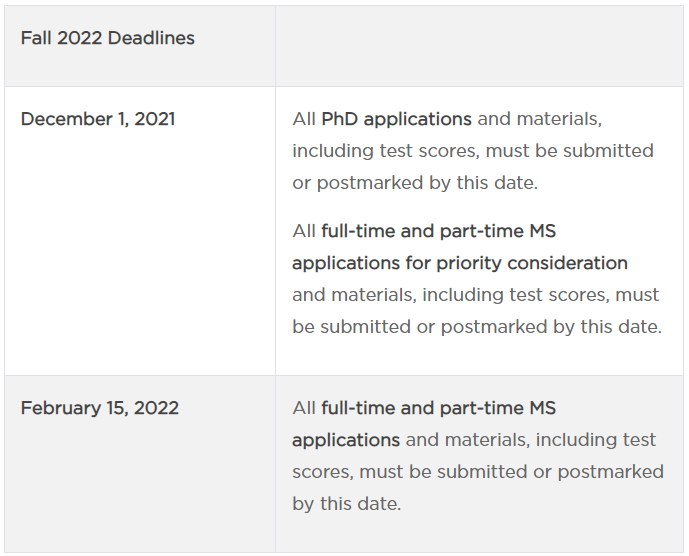Click the bold PhD applications text
The height and width of the screenshot is (556, 689).
396,119
